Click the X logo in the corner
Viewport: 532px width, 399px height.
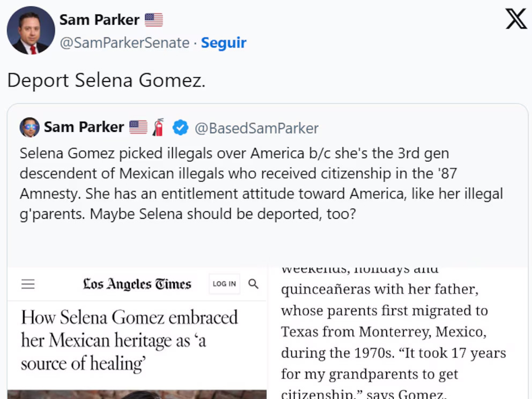[516, 20]
